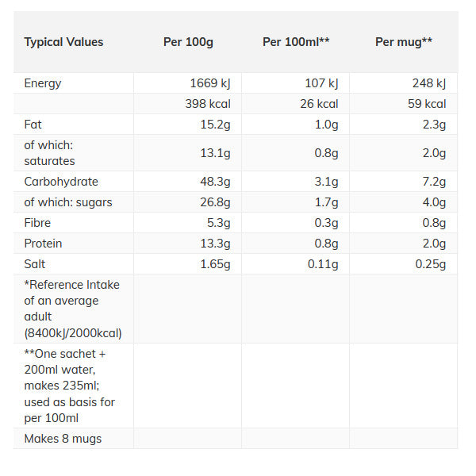Select the Reference Intake footnote text

72,309
